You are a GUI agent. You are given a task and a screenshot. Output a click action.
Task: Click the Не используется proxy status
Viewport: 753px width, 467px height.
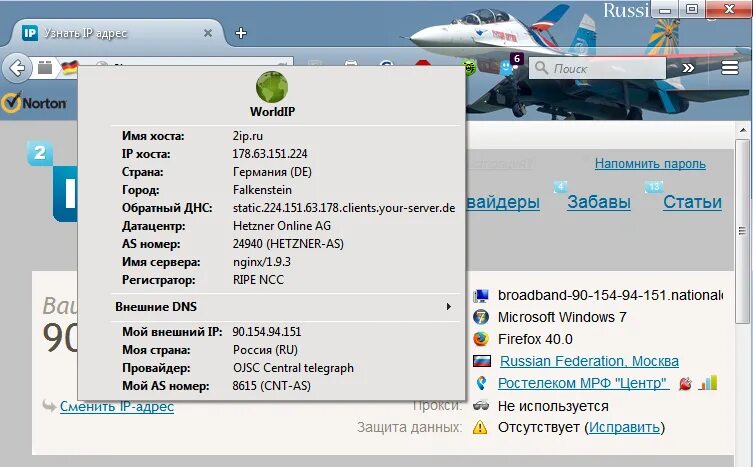point(553,406)
